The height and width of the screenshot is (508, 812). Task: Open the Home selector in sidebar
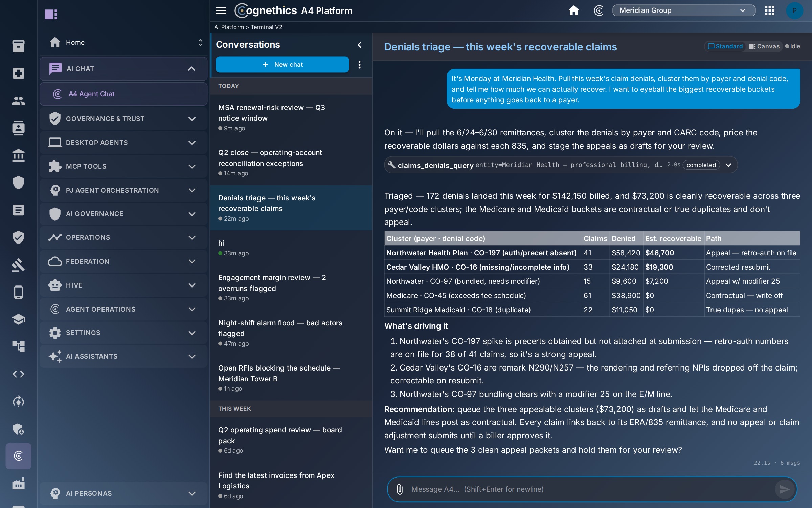pos(123,42)
